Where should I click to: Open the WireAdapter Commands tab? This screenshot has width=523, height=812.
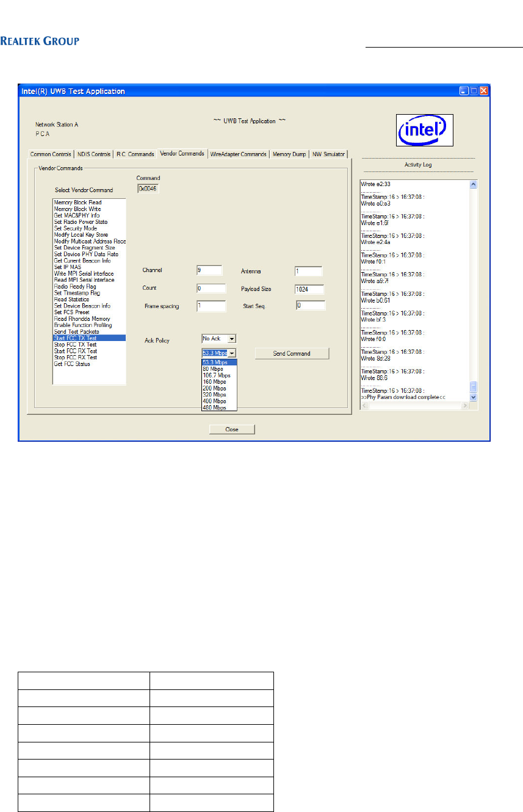pyautogui.click(x=239, y=154)
